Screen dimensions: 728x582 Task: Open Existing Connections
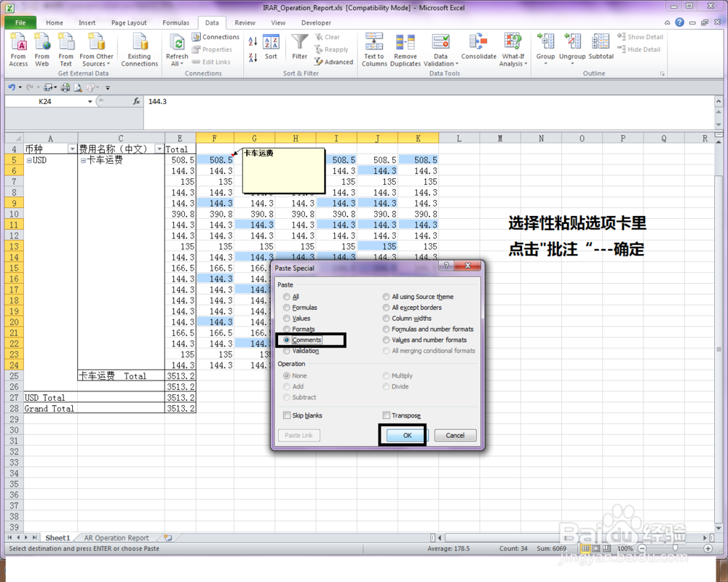139,49
